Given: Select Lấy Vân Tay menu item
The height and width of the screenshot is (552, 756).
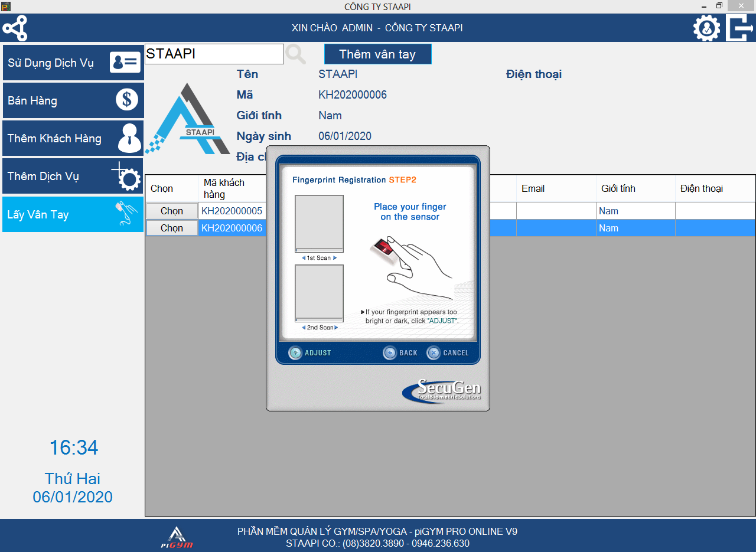Looking at the screenshot, I should click(73, 214).
